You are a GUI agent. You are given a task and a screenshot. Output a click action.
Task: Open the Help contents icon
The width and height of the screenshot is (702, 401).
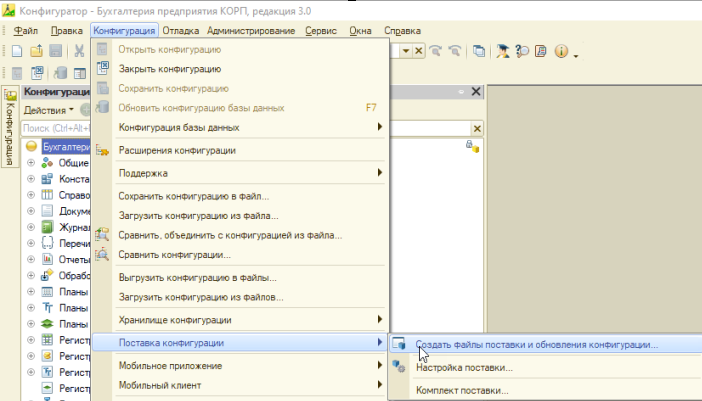[x=541, y=51]
